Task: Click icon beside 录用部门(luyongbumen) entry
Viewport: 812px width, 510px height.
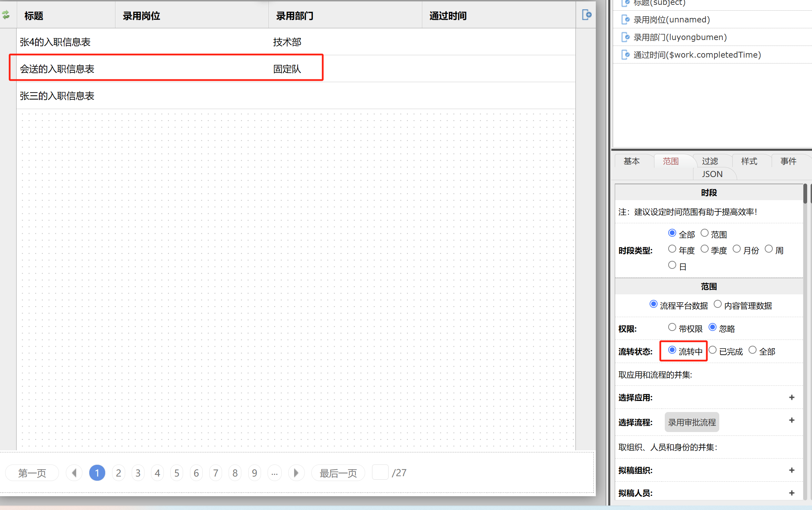Action: [625, 37]
